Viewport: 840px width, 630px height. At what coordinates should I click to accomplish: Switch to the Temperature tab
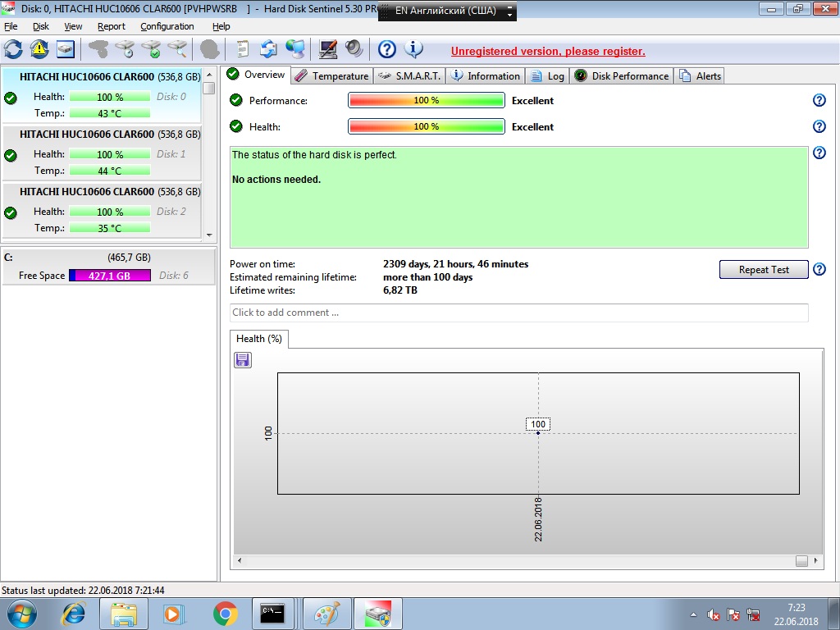(331, 76)
